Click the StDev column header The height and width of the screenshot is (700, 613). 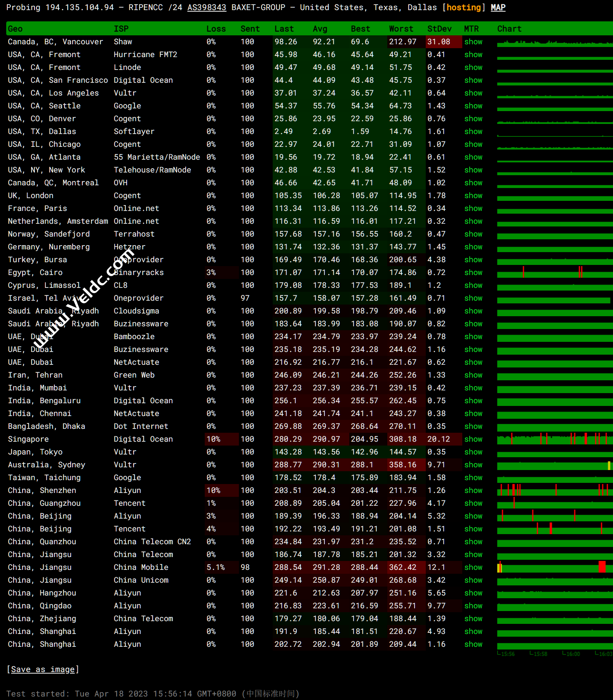coord(439,29)
